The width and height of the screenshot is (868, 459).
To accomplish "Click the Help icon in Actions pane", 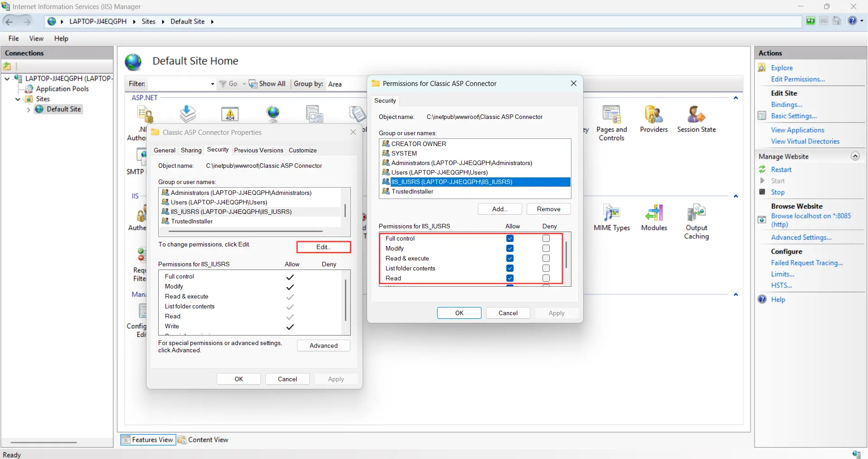I will pyautogui.click(x=762, y=299).
